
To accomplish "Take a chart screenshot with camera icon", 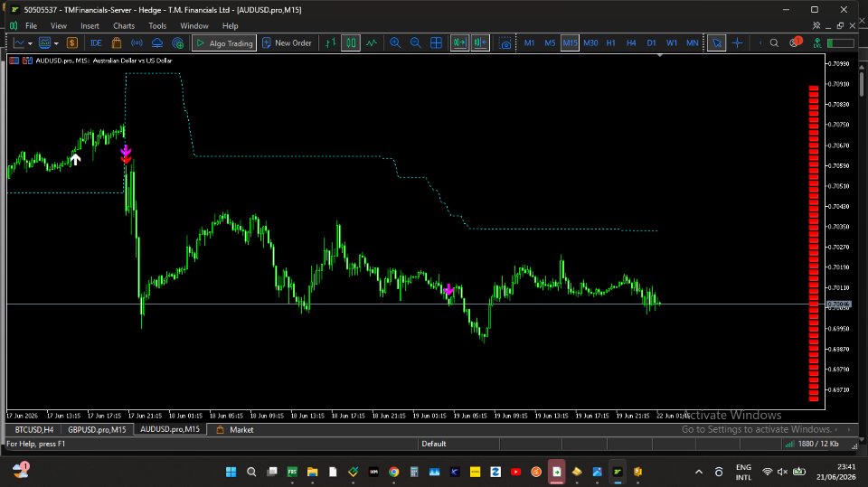I will pos(505,43).
